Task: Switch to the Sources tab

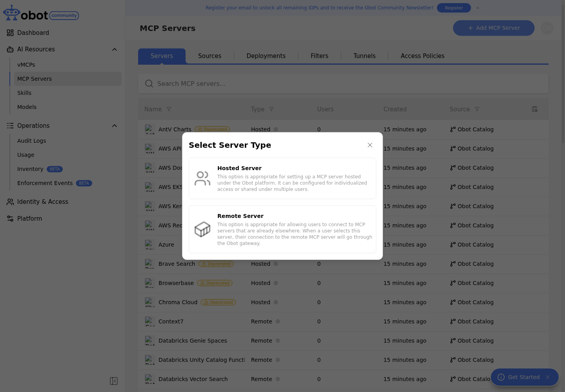Action: 210,56
